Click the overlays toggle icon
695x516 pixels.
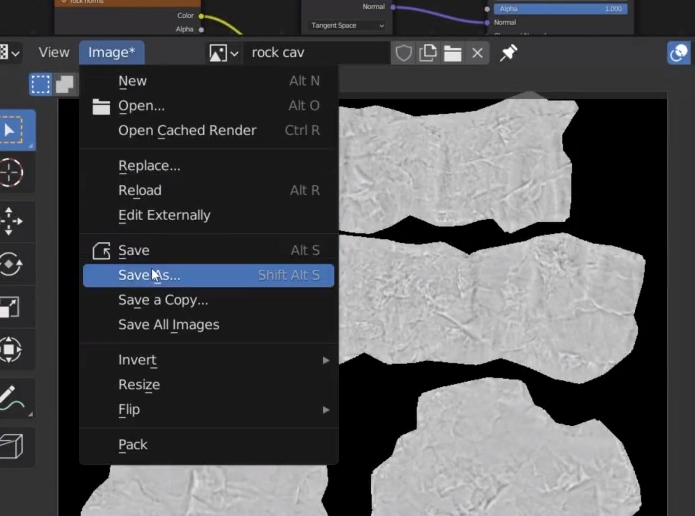coord(679,53)
